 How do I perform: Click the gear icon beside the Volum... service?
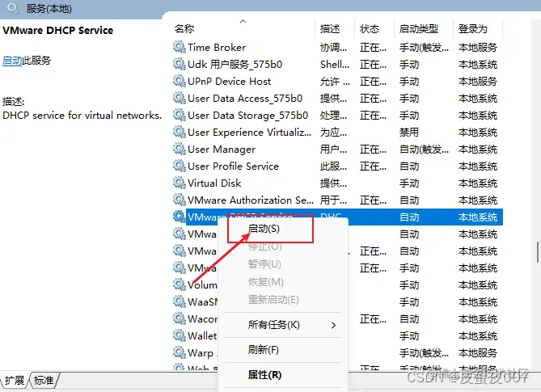pos(179,285)
